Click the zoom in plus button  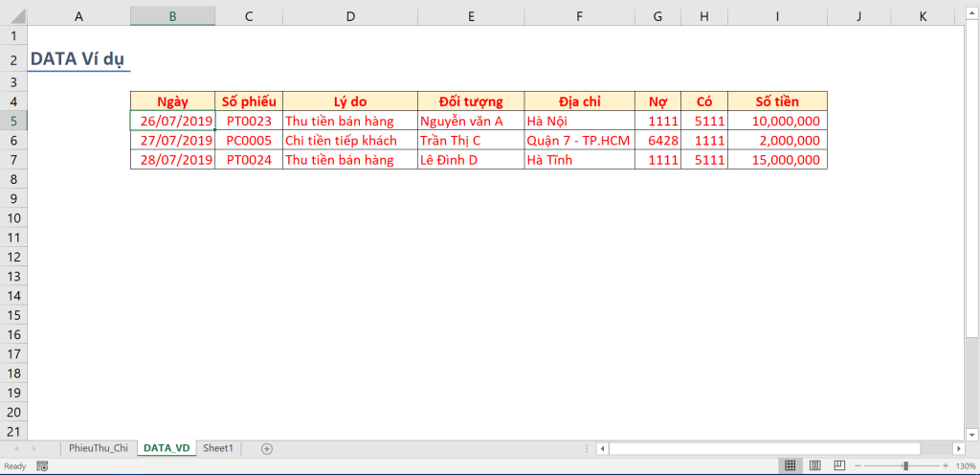[946, 465]
